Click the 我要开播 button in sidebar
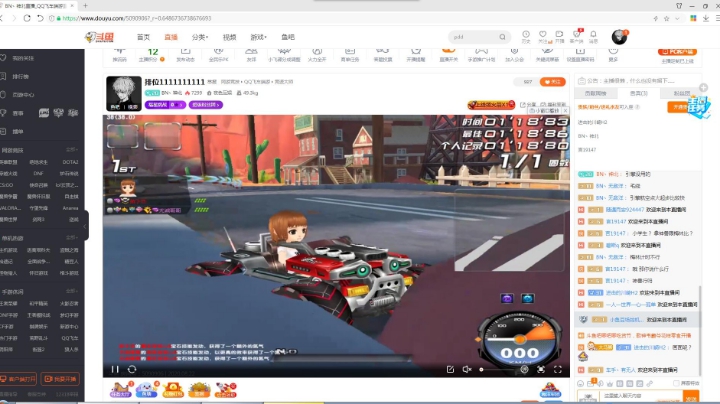This screenshot has height=404, width=720. pyautogui.click(x=60, y=379)
